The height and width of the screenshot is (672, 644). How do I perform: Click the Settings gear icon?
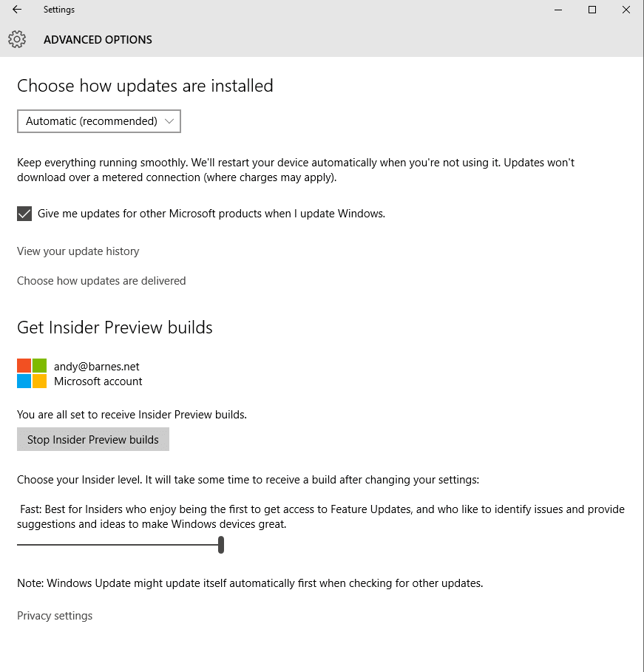tap(17, 39)
